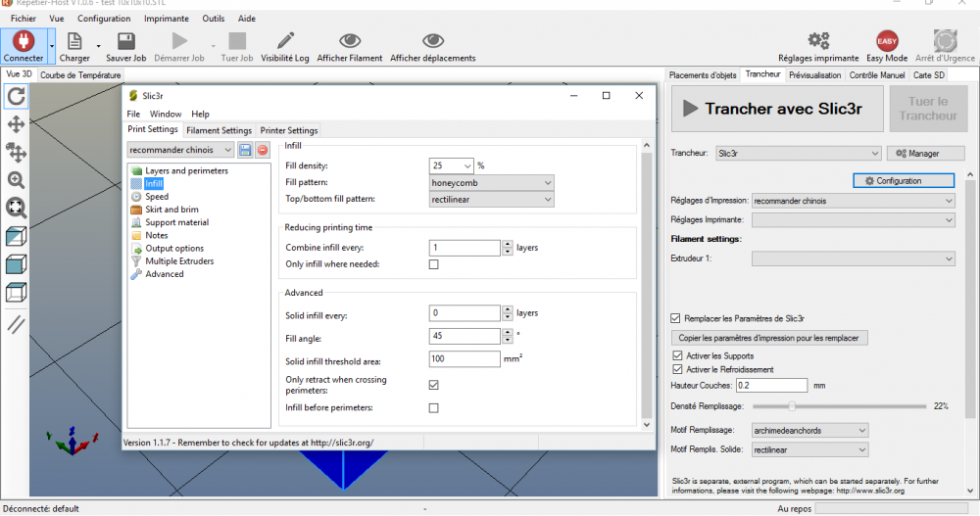Open Layers and perimeters settings
The width and height of the screenshot is (980, 516).
[186, 170]
